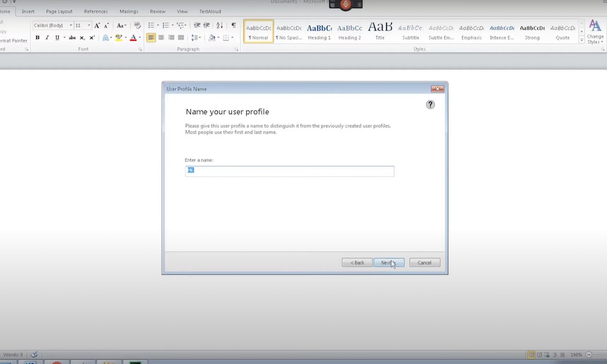Apply Italic formatting from the ribbon

(x=47, y=38)
